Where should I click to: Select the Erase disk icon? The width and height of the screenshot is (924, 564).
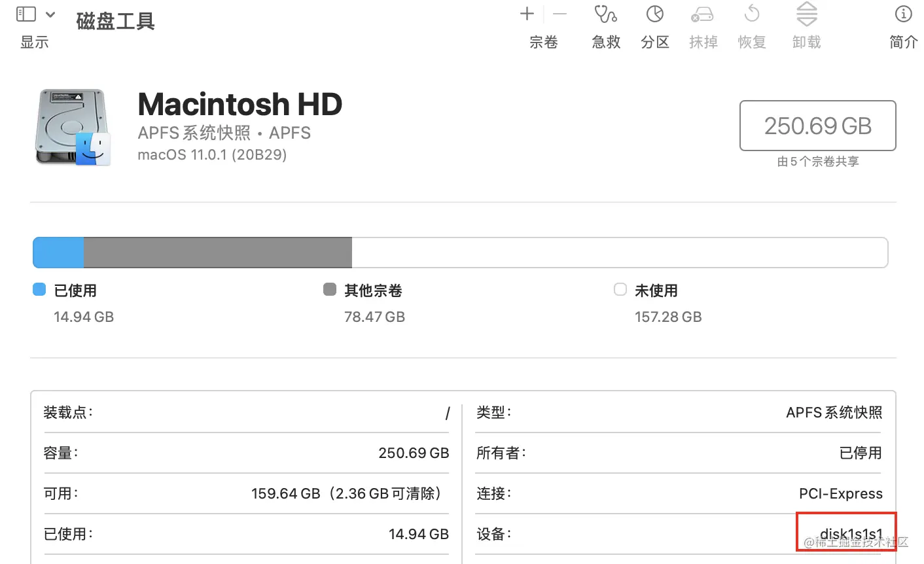702,14
